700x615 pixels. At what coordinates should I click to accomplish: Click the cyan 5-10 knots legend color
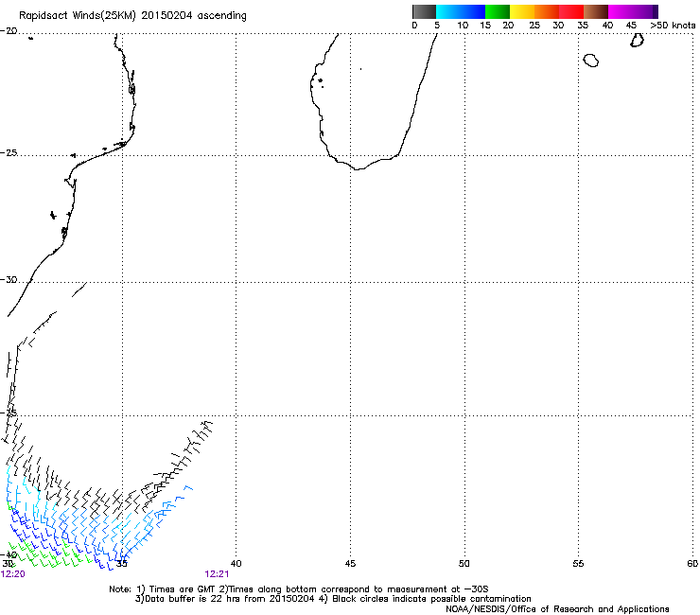[x=448, y=11]
